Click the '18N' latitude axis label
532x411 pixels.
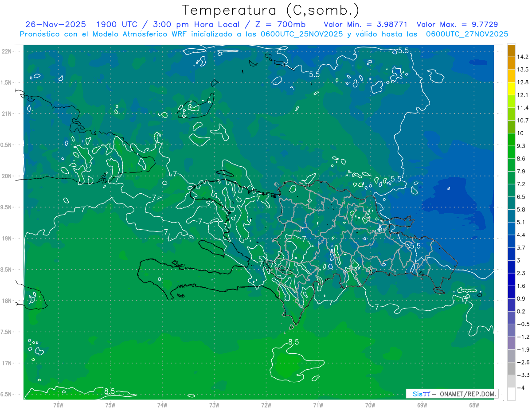pos(7,301)
